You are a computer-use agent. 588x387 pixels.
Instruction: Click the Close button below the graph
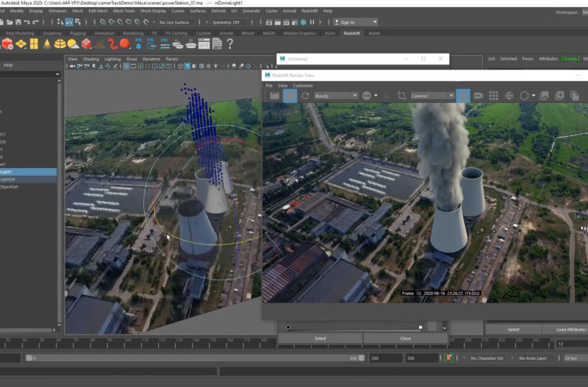[405, 338]
